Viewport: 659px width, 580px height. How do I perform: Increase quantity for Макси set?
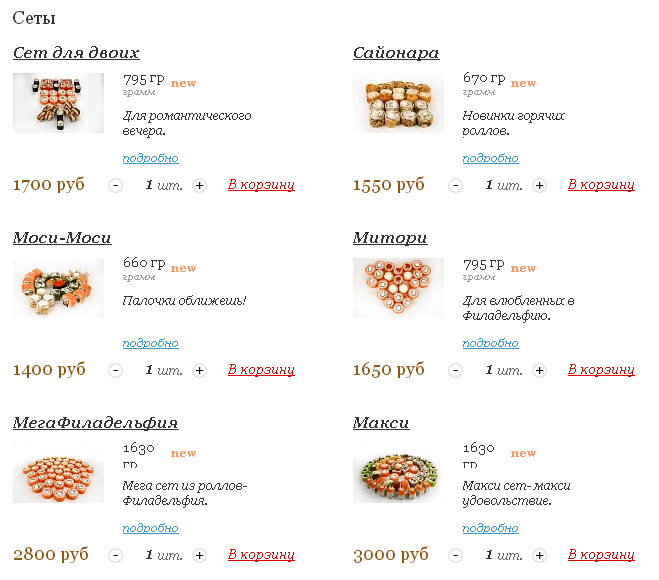[540, 555]
